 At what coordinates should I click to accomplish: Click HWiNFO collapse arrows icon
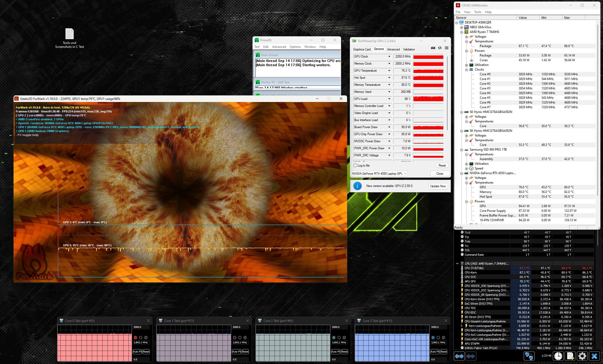470,356
